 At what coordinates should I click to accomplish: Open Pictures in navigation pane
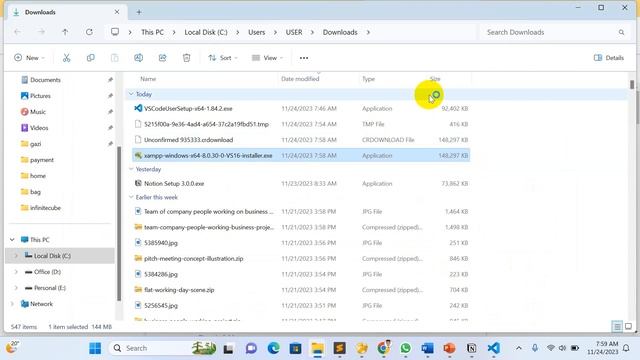tap(40, 96)
